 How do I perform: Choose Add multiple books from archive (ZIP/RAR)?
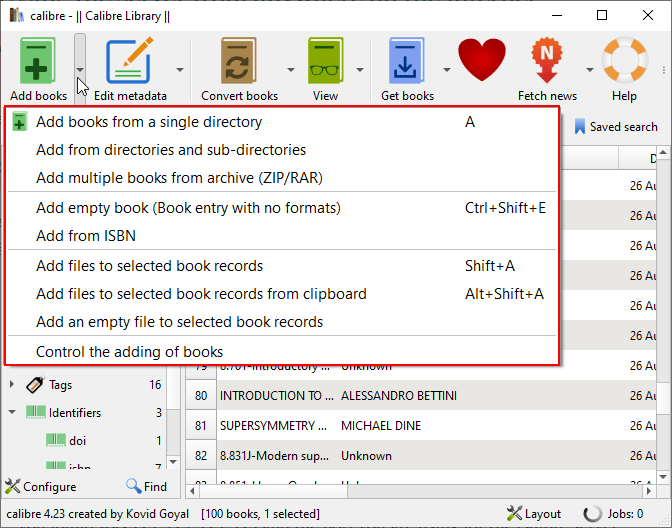[x=282, y=178]
